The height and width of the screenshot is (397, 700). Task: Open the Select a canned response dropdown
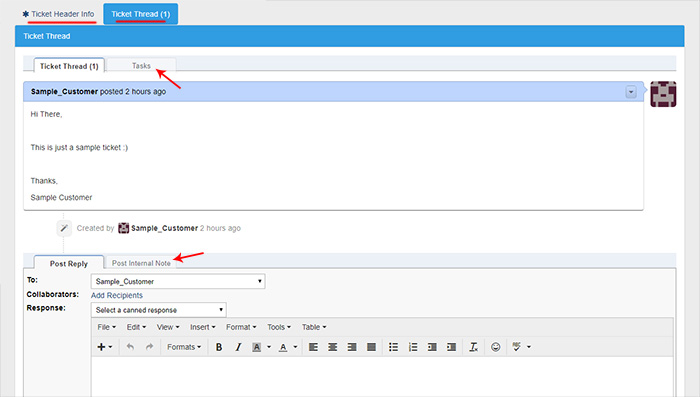pos(158,310)
